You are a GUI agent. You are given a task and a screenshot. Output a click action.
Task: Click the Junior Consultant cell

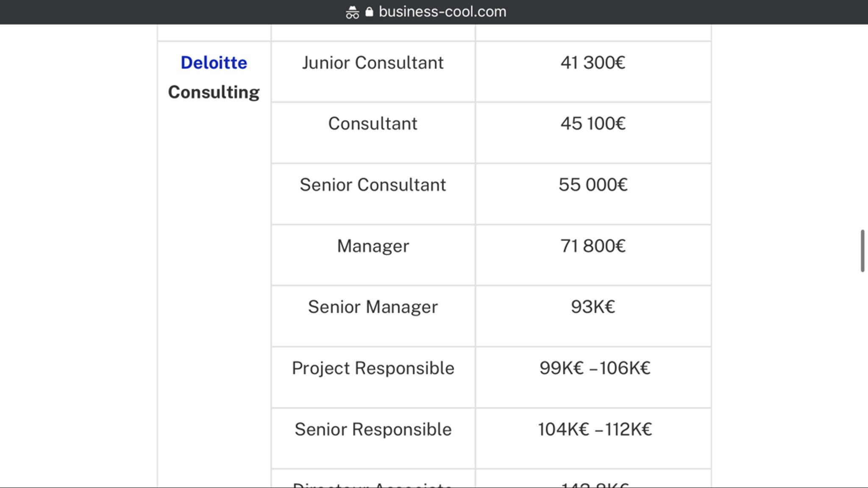coord(373,72)
